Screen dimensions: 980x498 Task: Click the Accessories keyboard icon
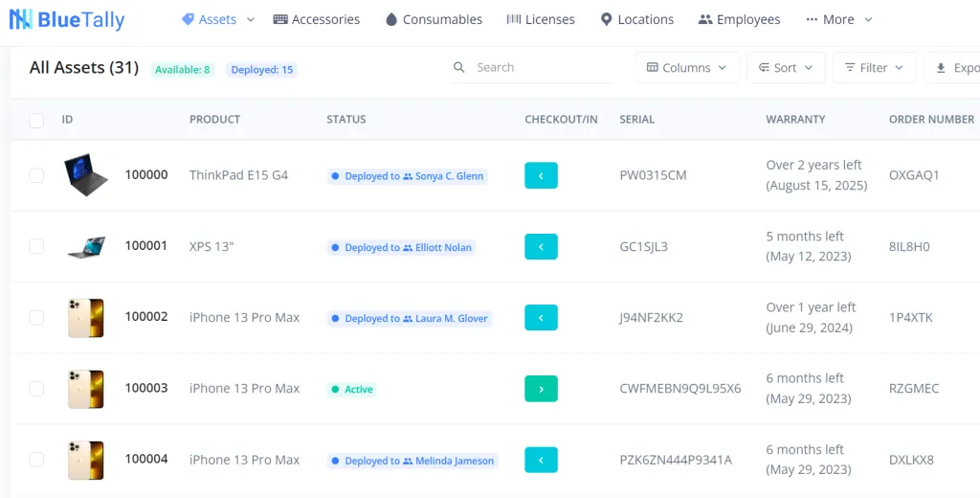280,19
